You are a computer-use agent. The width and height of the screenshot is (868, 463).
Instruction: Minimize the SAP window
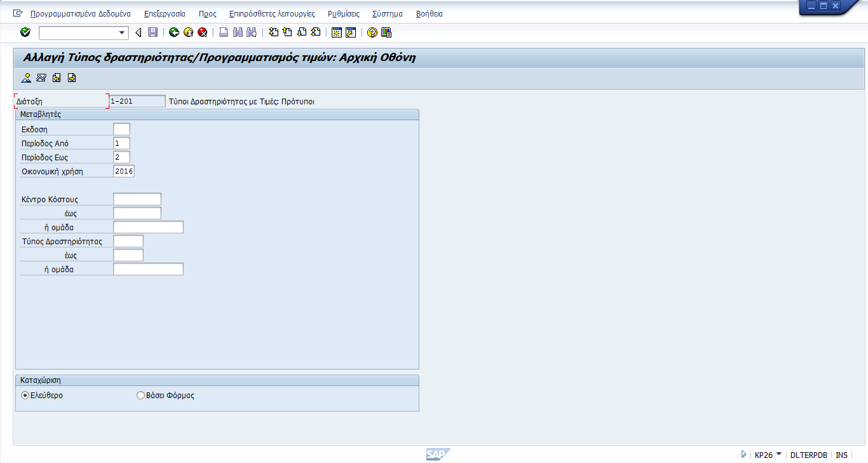pos(810,6)
